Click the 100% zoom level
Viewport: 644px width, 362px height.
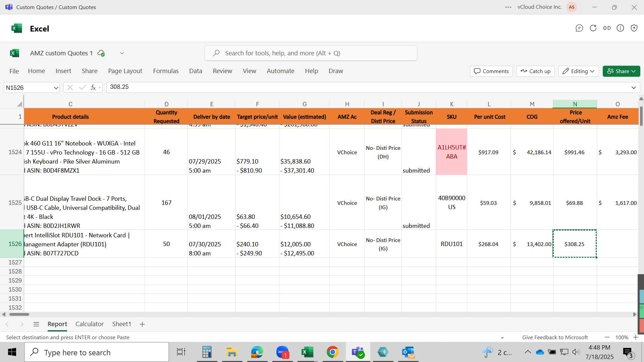[x=622, y=337]
